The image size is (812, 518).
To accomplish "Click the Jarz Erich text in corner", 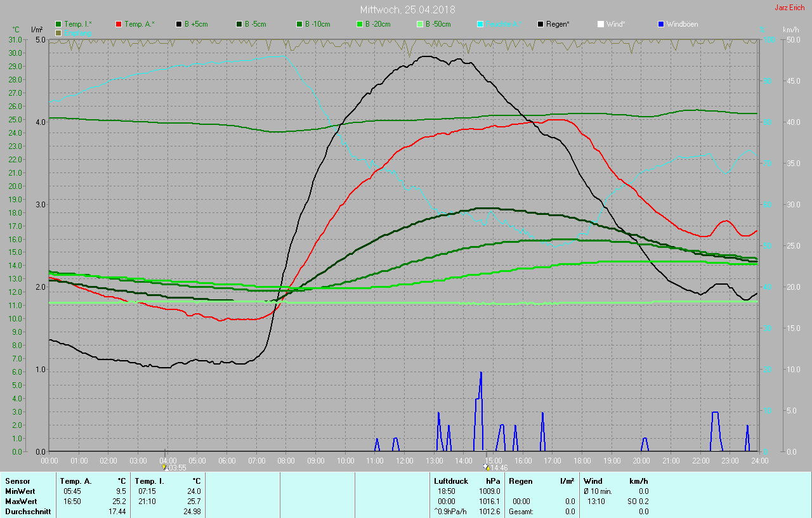I will 789,8.
